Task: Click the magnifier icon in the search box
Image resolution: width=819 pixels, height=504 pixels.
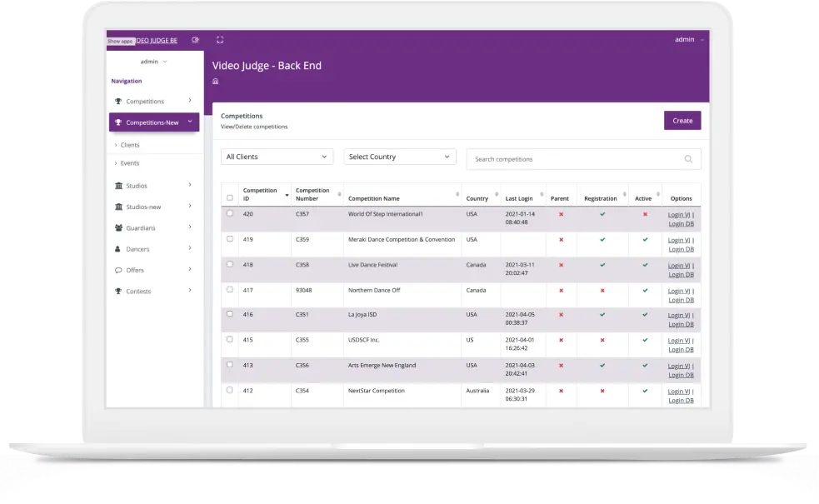Action: [688, 159]
